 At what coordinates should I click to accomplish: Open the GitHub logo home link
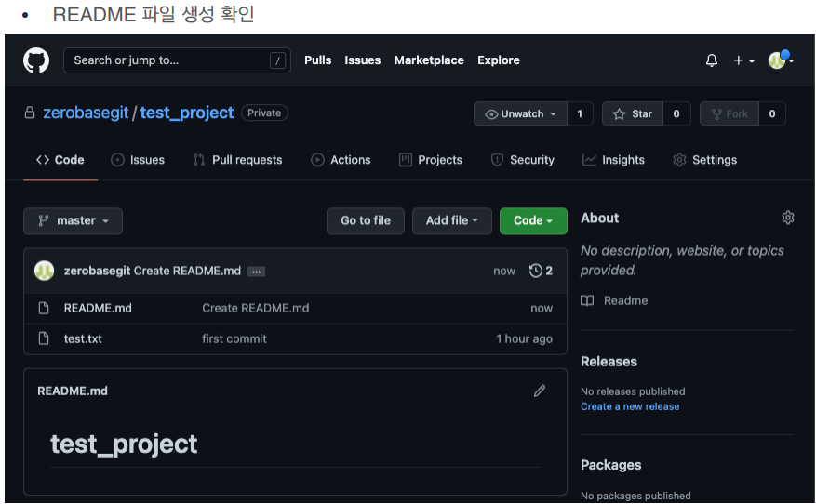[36, 60]
